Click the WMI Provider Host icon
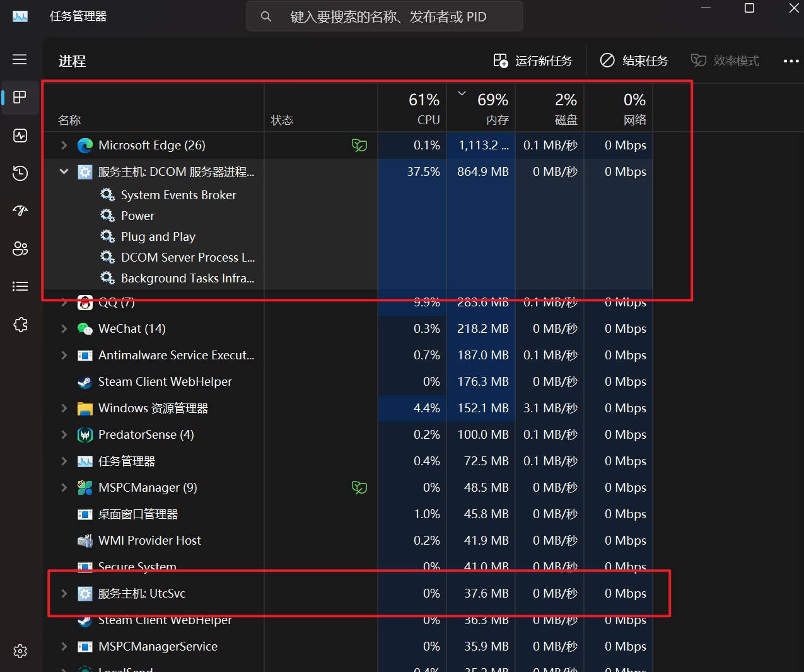The width and height of the screenshot is (804, 672). click(85, 541)
